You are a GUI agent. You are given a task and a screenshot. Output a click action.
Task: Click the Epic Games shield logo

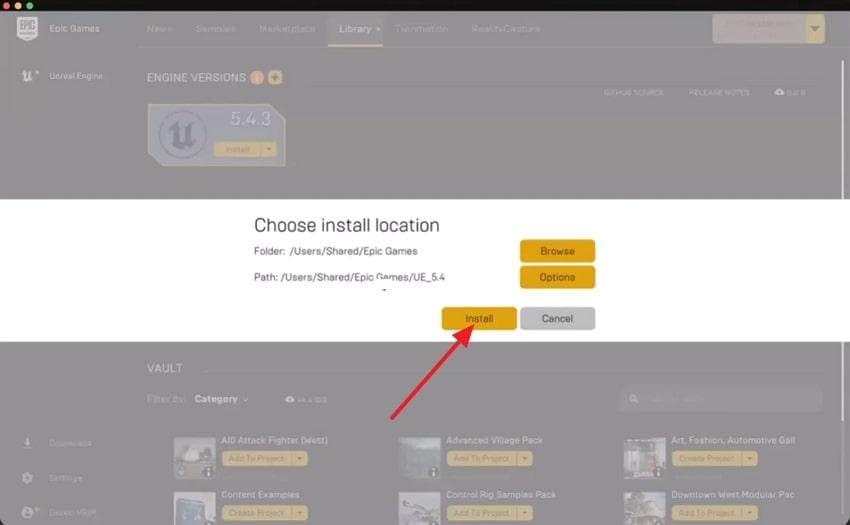27,28
